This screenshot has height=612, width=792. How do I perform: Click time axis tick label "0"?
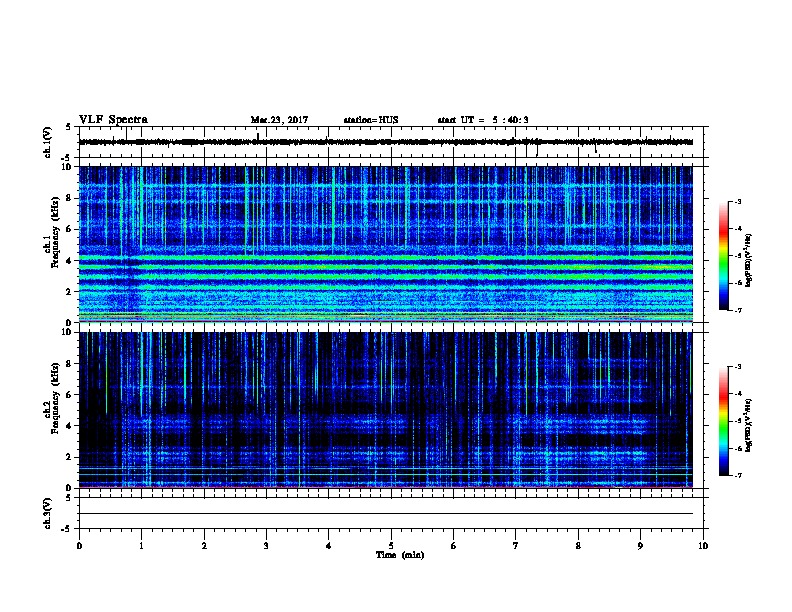coord(79,546)
